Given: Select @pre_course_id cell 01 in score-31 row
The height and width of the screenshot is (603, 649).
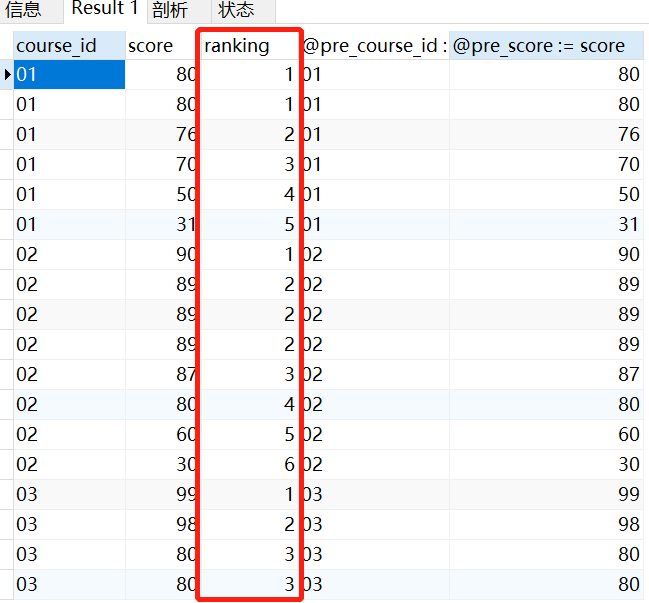Looking at the screenshot, I should pyautogui.click(x=376, y=224).
